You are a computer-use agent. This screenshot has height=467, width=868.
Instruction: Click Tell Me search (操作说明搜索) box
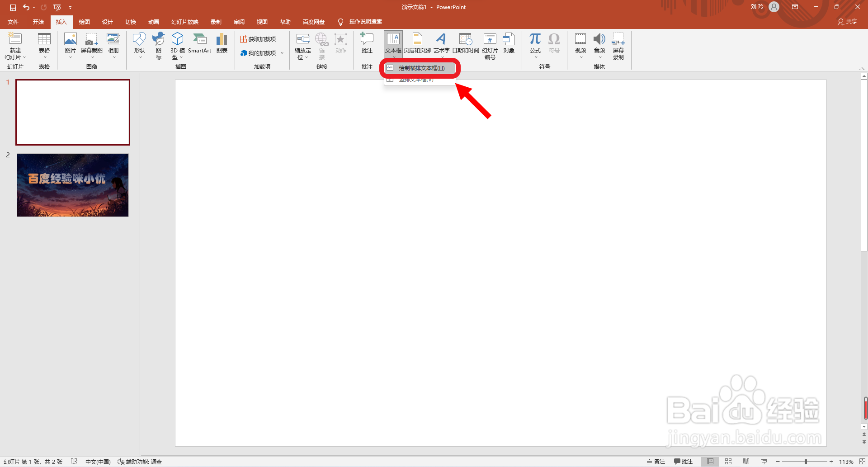[x=360, y=22]
